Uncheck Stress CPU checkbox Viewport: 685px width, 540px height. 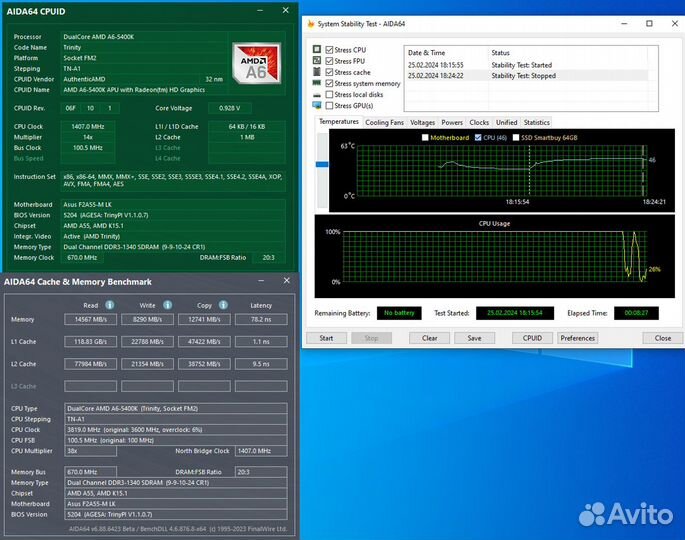[x=329, y=50]
